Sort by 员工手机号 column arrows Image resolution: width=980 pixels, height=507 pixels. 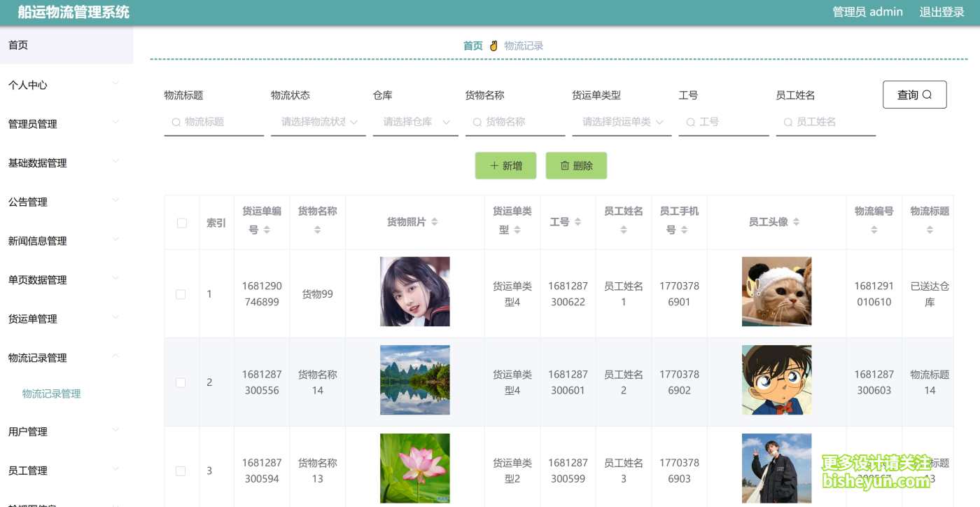(684, 230)
